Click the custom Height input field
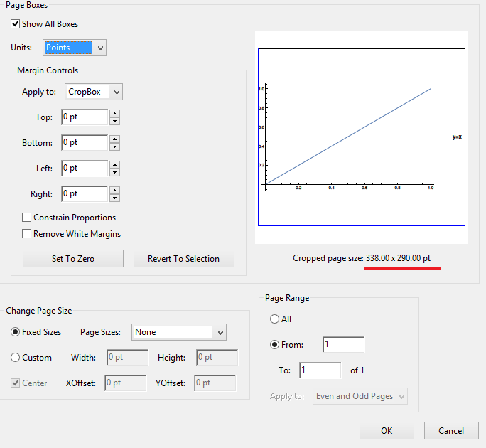This screenshot has width=486, height=448. click(217, 358)
